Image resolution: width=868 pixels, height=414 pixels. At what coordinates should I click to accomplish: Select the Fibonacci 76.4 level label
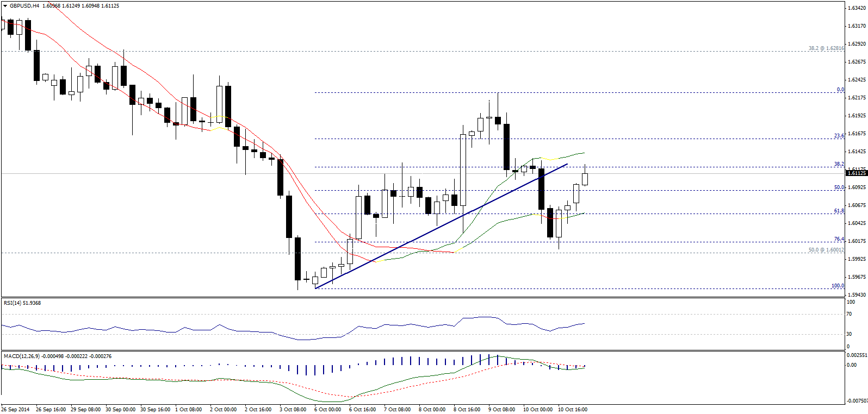(839, 239)
